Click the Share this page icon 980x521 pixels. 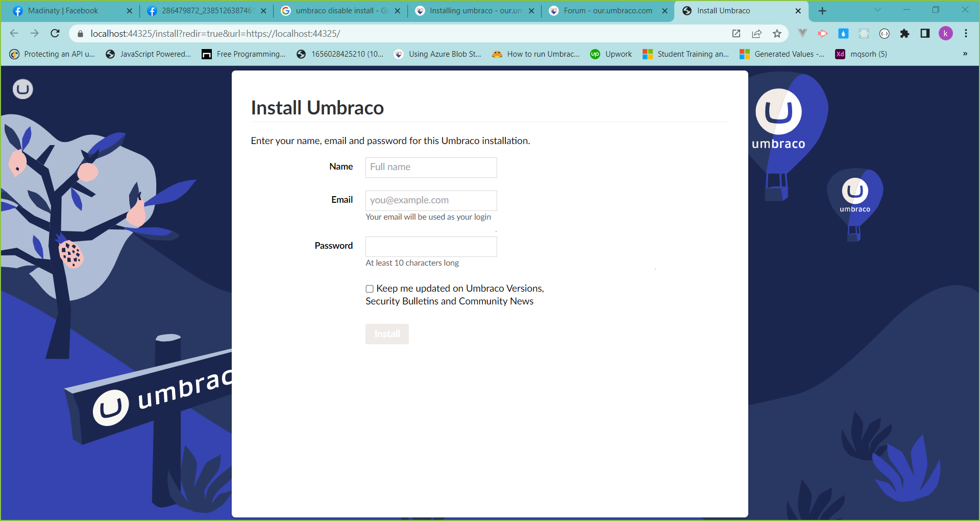756,34
